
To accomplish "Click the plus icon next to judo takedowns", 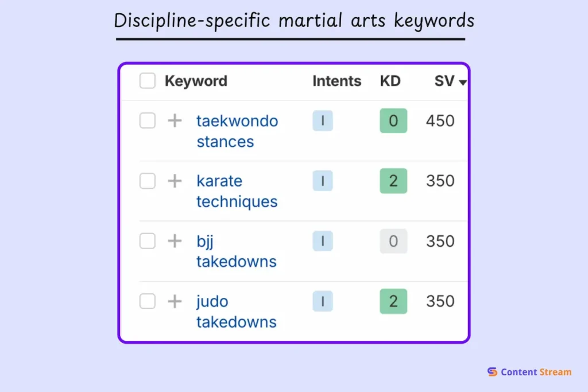I will pyautogui.click(x=174, y=301).
